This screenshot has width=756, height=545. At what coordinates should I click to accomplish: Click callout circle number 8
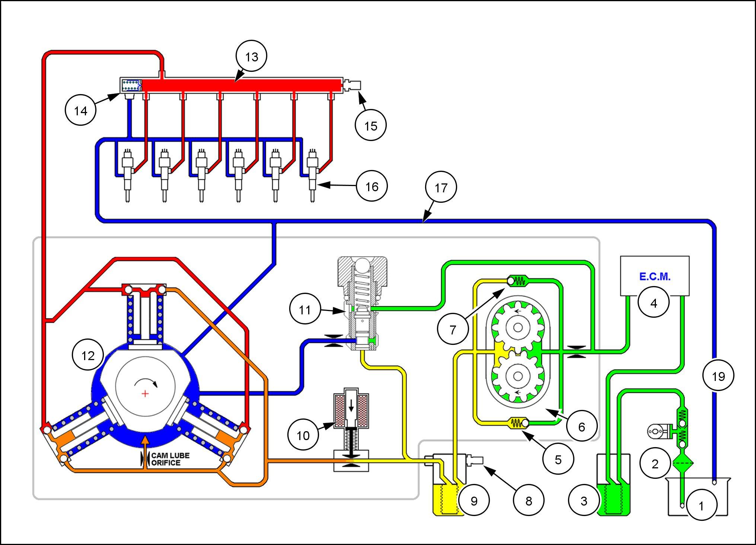[x=529, y=501]
